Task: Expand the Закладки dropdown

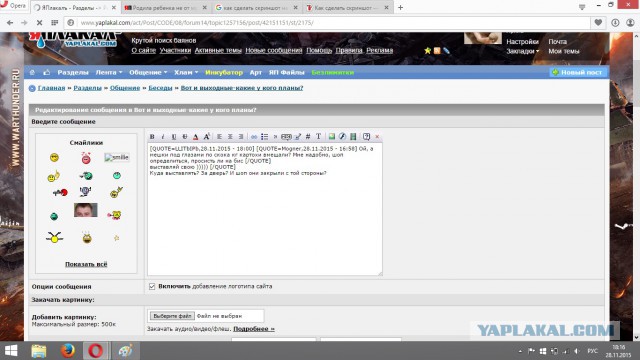Action: coord(523,51)
